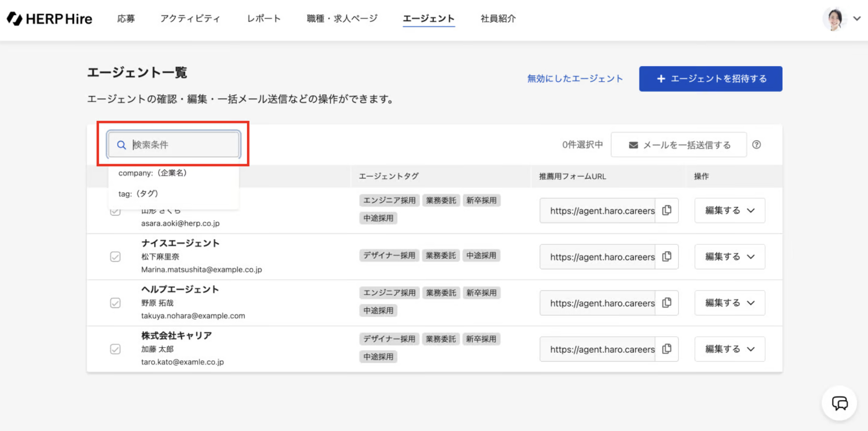This screenshot has width=868, height=431.
Task: Open 編集する dropdown for 株式会社キャリア
Action: click(729, 349)
